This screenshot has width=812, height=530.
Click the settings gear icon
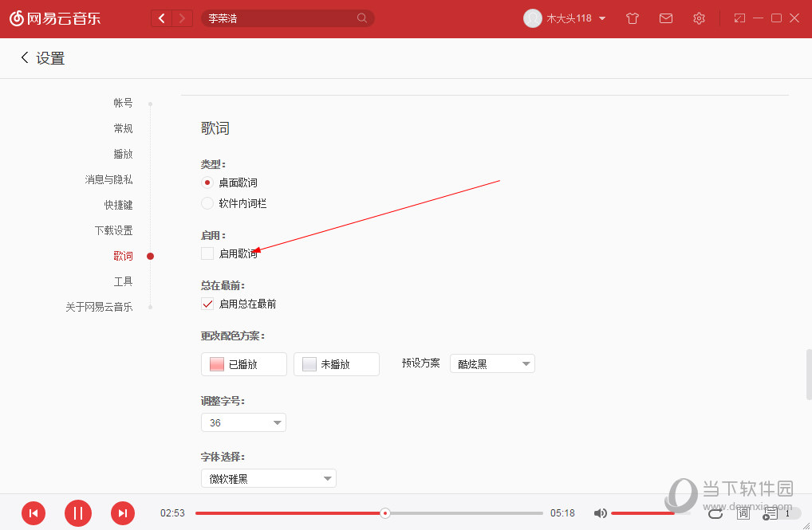pos(699,18)
